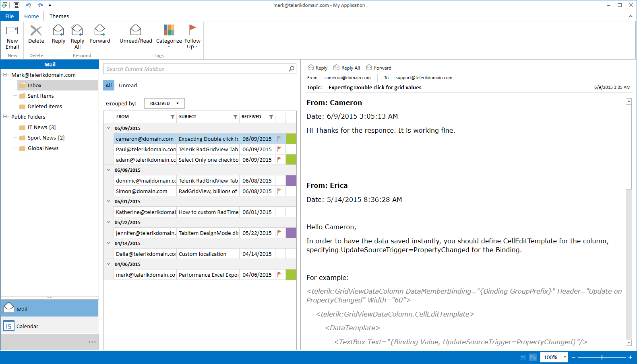637x364 pixels.
Task: Toggle the web layout view in status bar
Action: click(x=533, y=357)
